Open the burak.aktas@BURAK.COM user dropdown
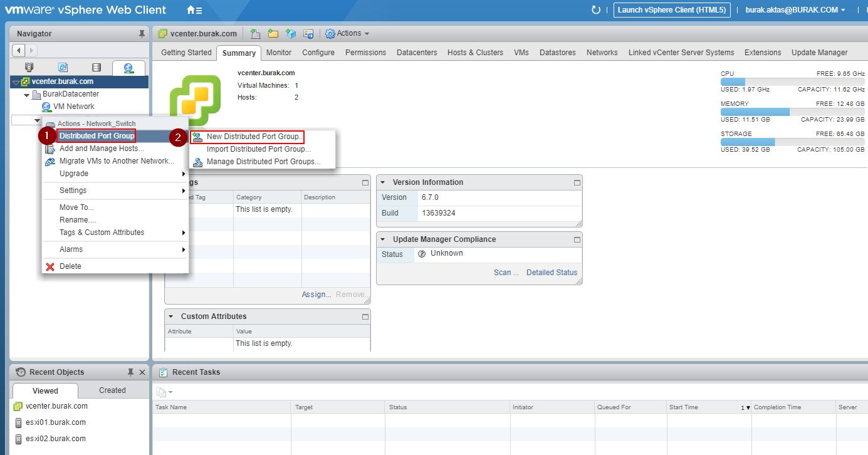The height and width of the screenshot is (455, 868). (795, 10)
